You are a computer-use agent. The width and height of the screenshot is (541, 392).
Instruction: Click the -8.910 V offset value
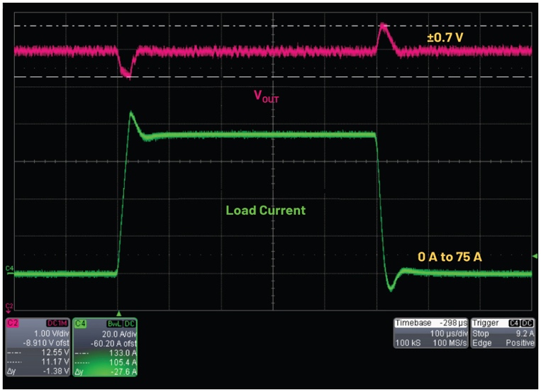tap(45, 342)
